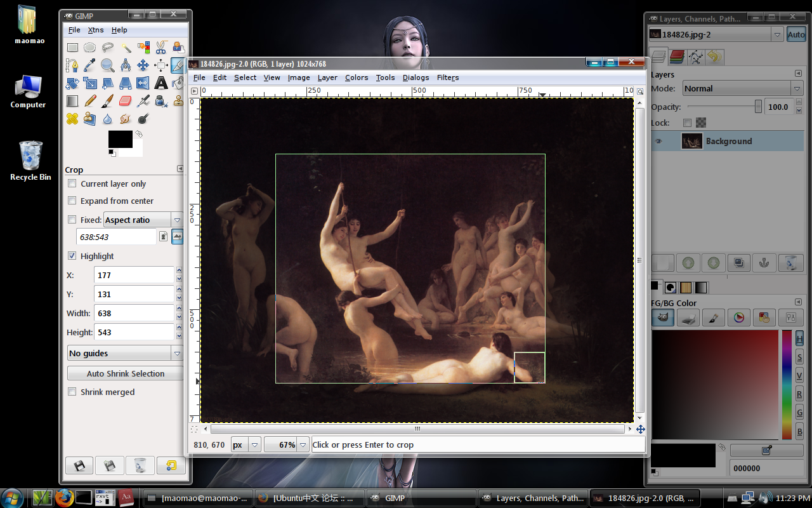Viewport: 812px width, 508px height.
Task: Select the Pencil tool
Action: point(90,101)
